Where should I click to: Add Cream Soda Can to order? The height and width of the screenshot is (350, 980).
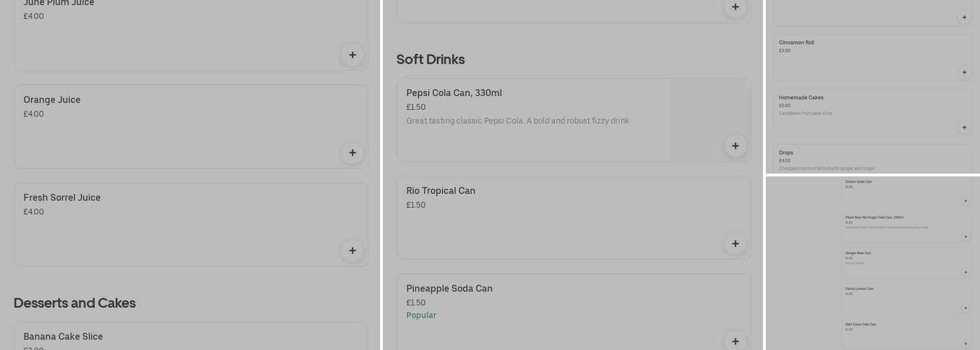(x=965, y=201)
